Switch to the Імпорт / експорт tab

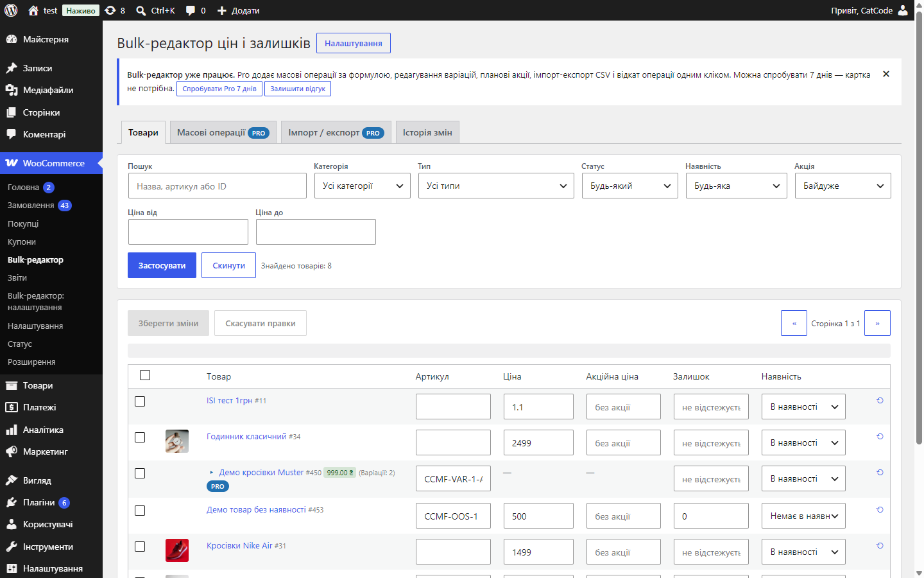pos(336,132)
